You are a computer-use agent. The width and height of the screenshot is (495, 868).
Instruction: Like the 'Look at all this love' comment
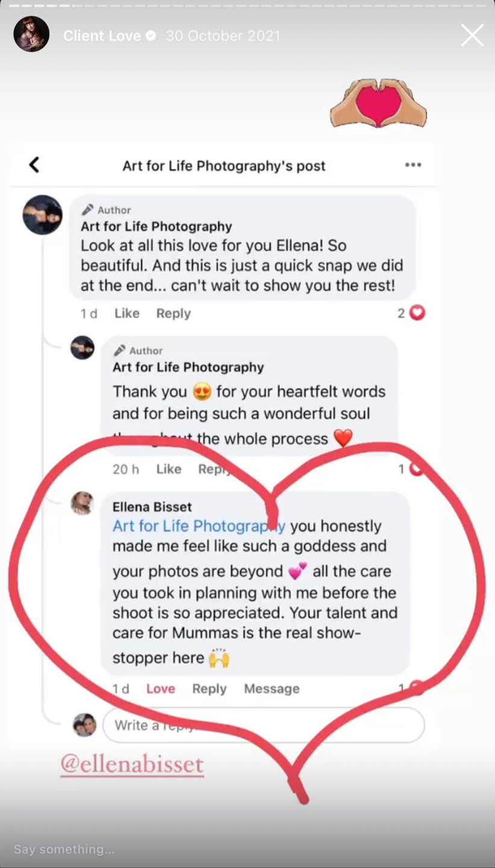(126, 313)
